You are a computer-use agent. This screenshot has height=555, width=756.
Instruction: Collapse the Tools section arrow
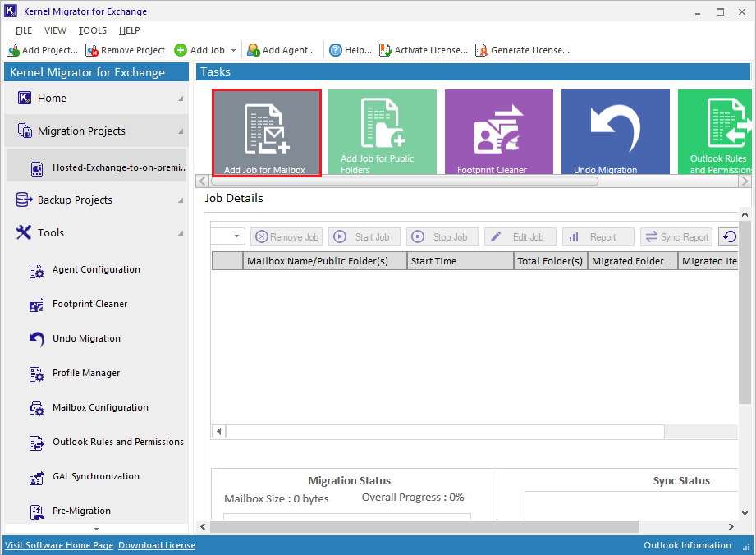coord(181,233)
